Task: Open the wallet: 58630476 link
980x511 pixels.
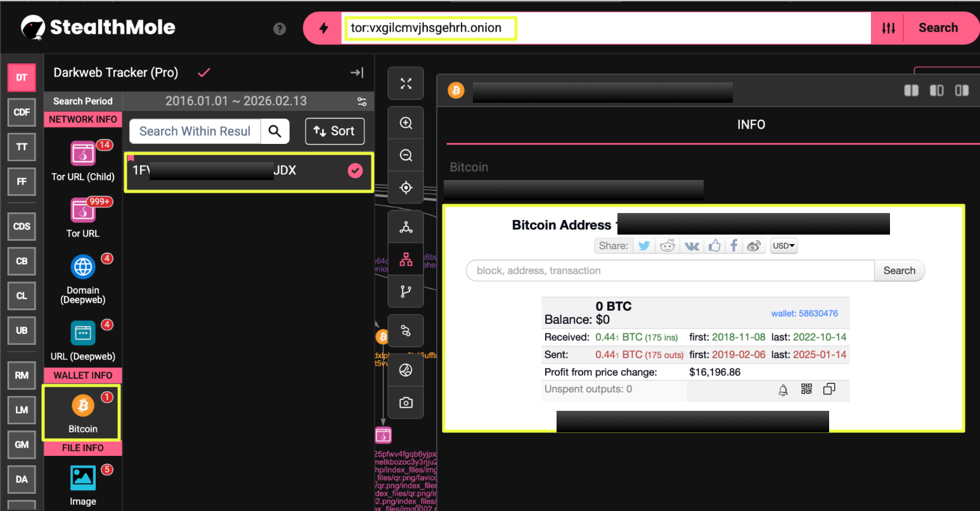Action: click(804, 313)
